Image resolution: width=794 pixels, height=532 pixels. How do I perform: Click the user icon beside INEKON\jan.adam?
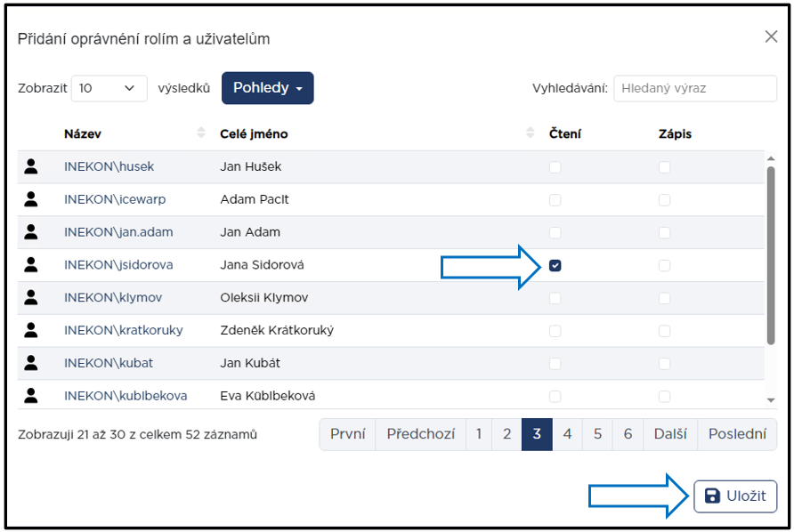[x=31, y=232]
